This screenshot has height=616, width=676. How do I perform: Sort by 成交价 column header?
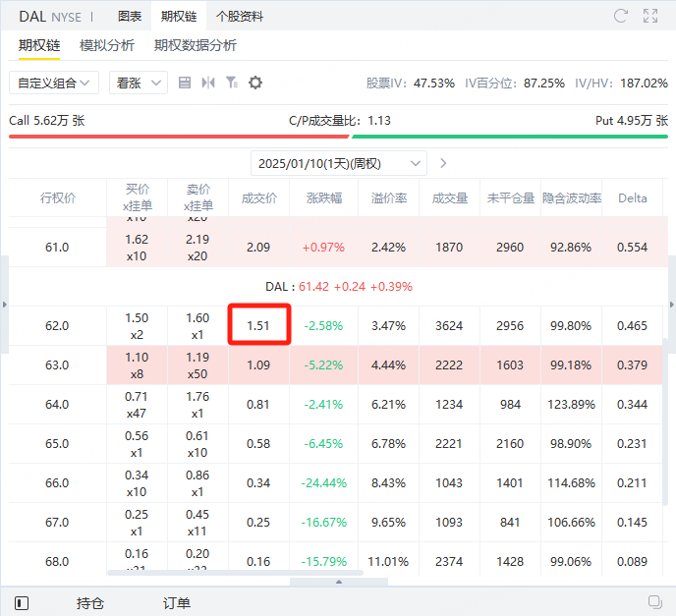[258, 197]
